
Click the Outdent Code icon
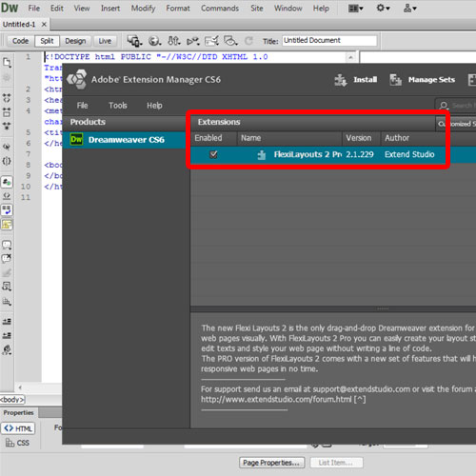click(x=7, y=335)
